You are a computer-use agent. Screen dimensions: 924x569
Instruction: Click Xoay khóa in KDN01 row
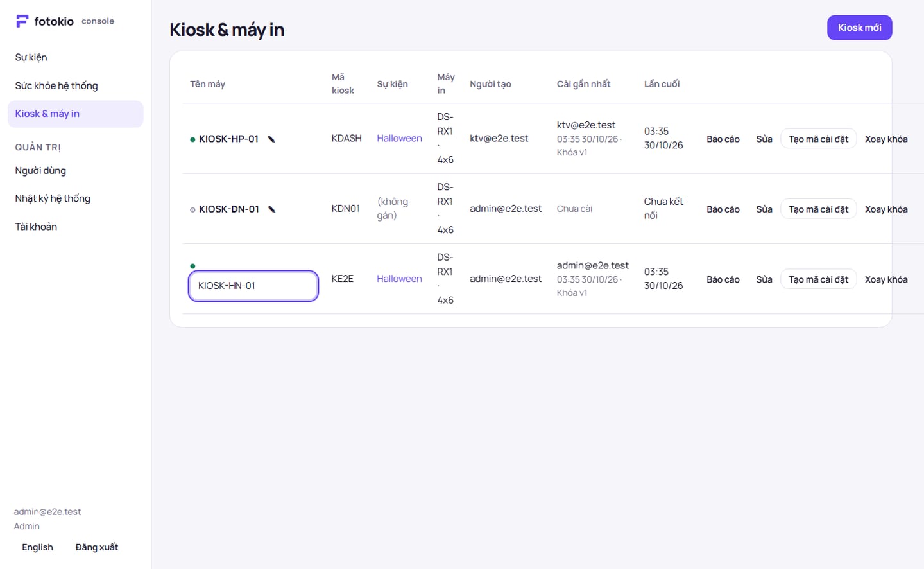(886, 209)
